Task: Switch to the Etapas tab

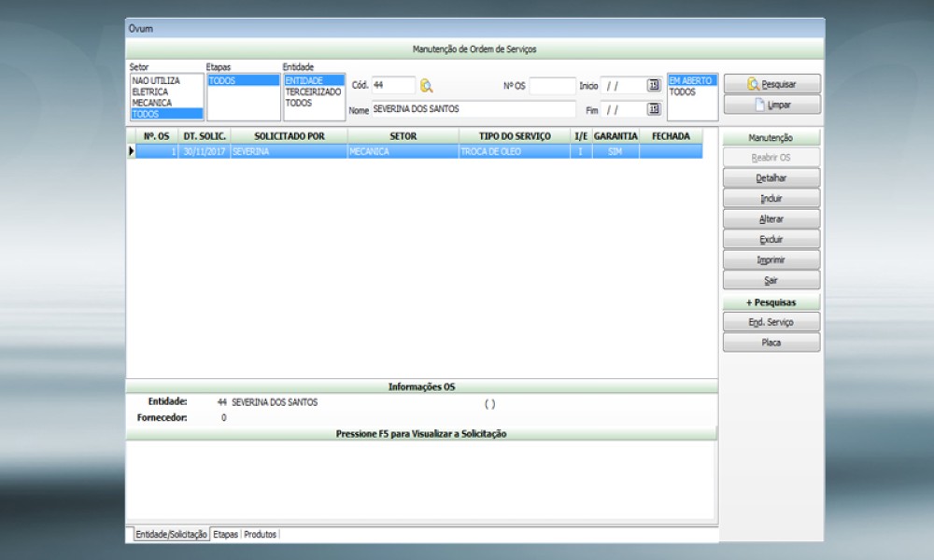Action: (225, 535)
